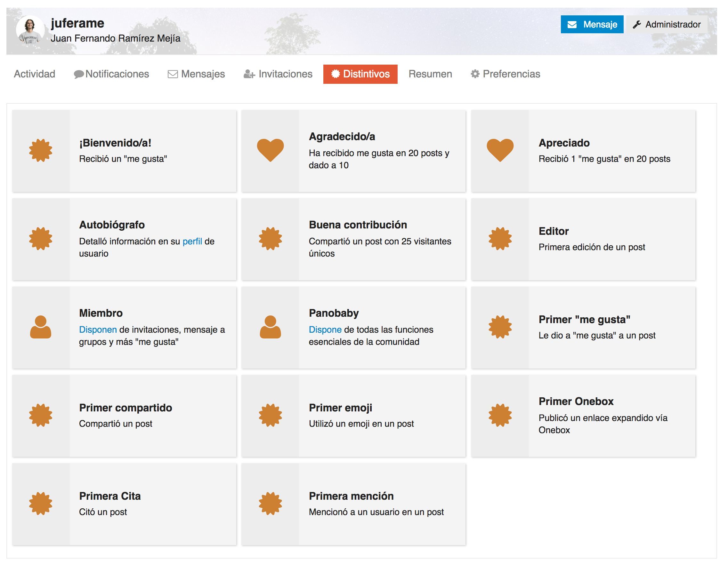728x572 pixels.
Task: Click the badge icon on Primera Cita card
Action: (x=41, y=503)
